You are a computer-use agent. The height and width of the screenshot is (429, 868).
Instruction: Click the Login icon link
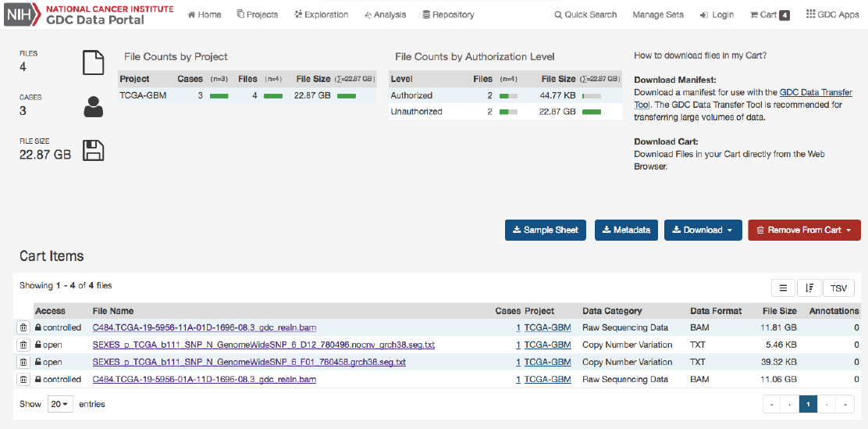click(x=717, y=15)
